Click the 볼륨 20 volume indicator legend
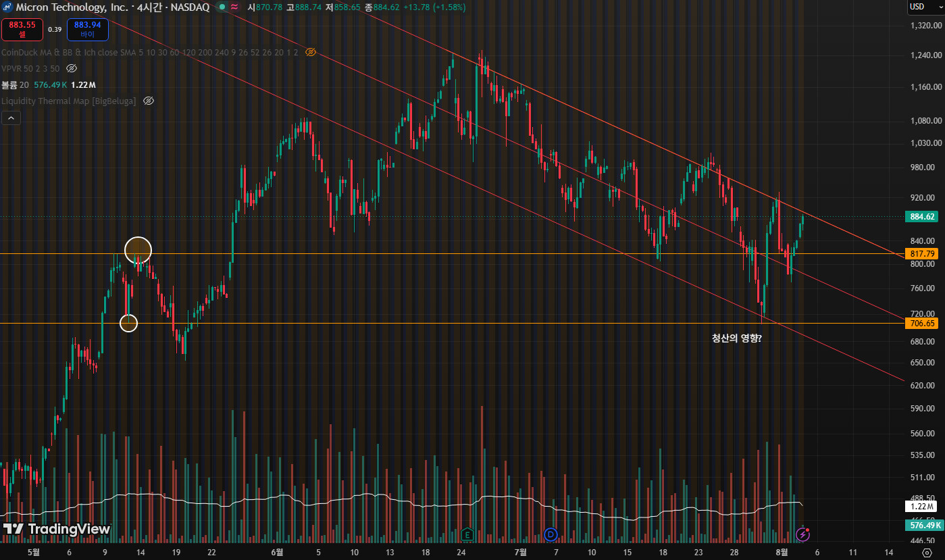 coord(49,84)
